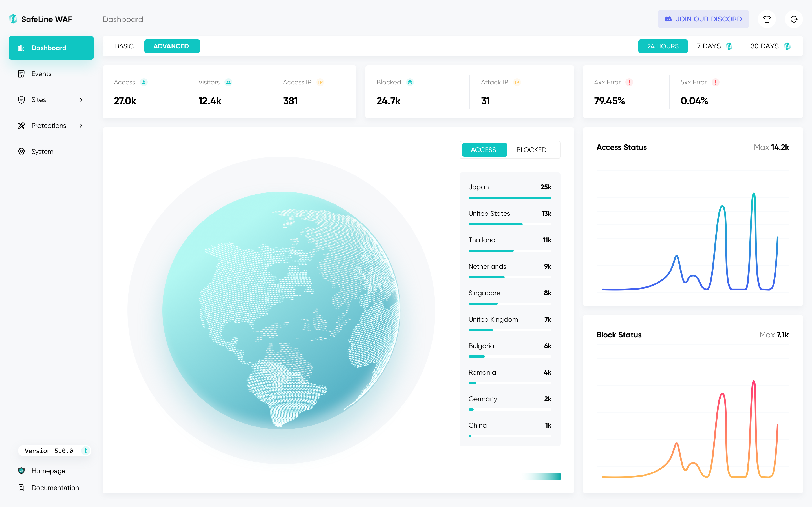Click the 5xx Error warning icon

715,82
